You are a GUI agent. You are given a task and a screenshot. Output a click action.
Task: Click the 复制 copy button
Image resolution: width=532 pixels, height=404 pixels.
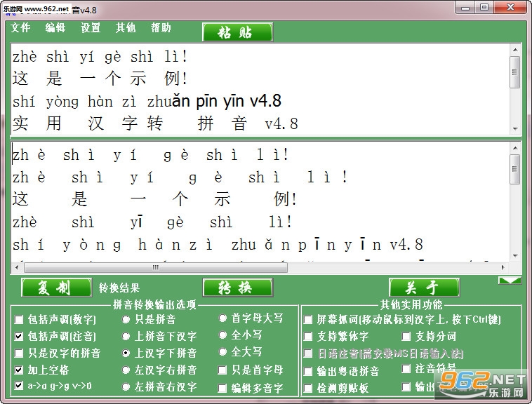click(x=56, y=288)
